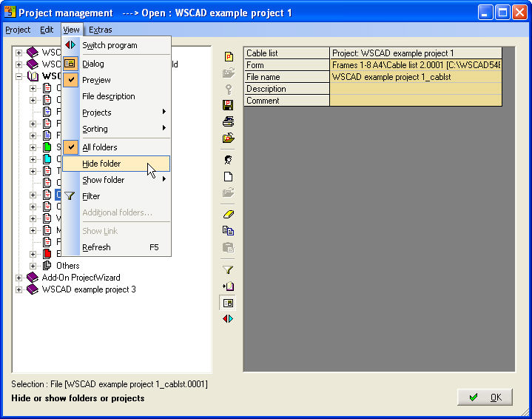Click the new project icon in the vertical toolbar
This screenshot has height=419, width=532.
229,56
